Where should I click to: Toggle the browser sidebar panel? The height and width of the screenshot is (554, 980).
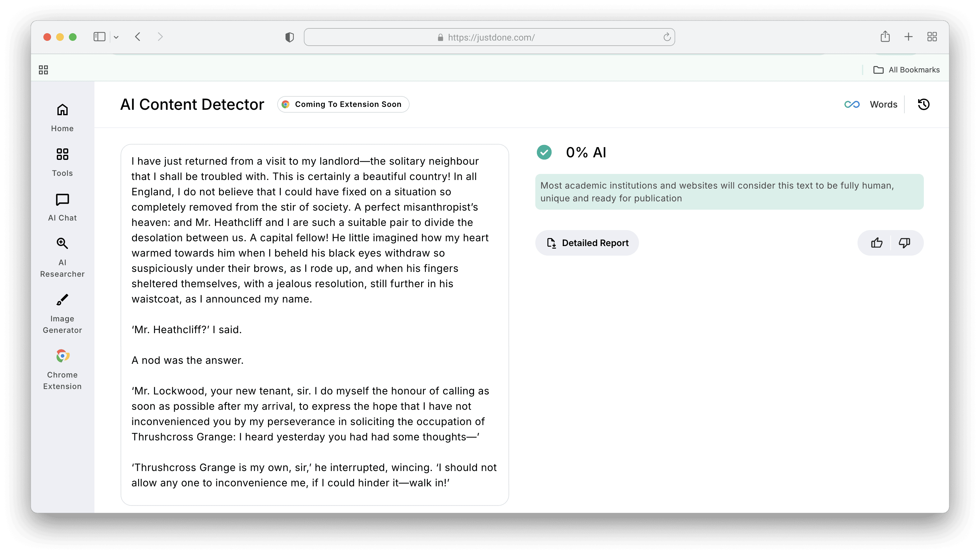pyautogui.click(x=99, y=37)
